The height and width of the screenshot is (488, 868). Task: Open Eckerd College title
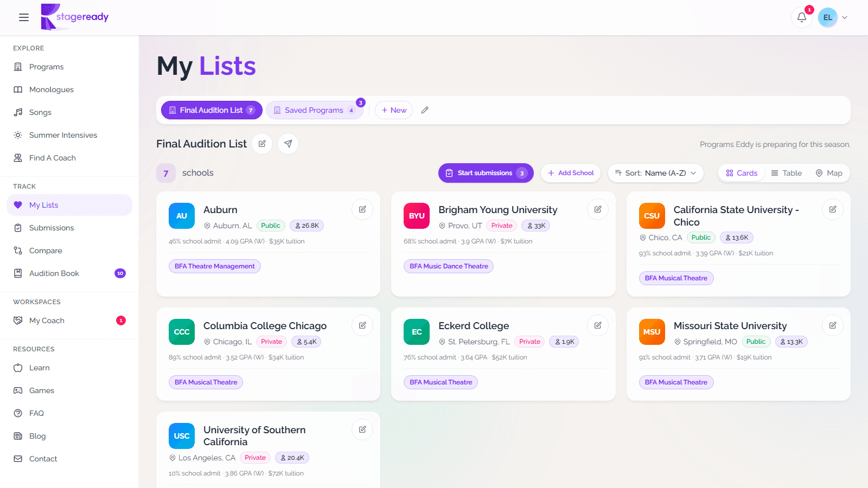point(474,326)
